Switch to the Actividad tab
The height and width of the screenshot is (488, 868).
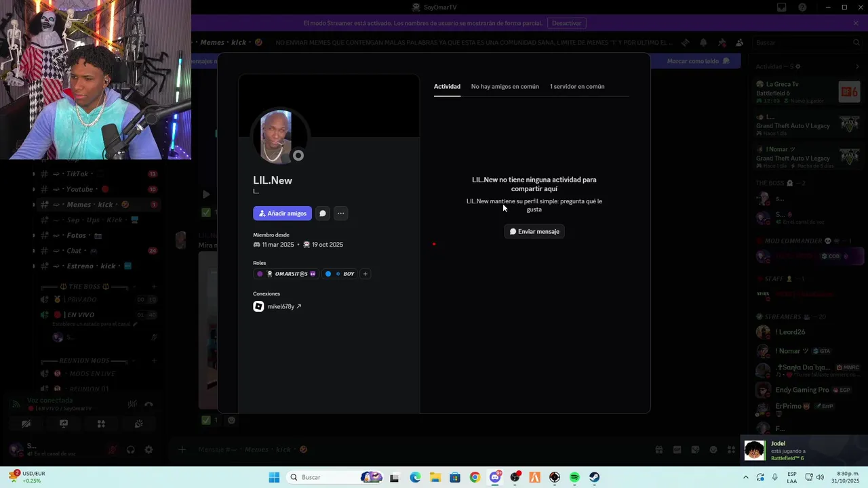(447, 87)
